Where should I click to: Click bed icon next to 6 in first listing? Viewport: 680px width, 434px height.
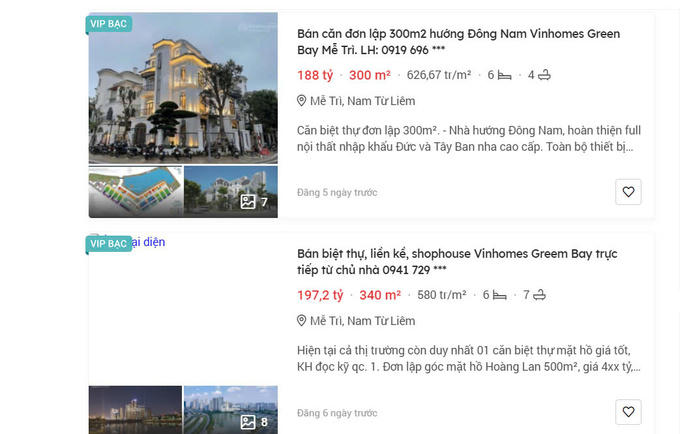click(504, 75)
